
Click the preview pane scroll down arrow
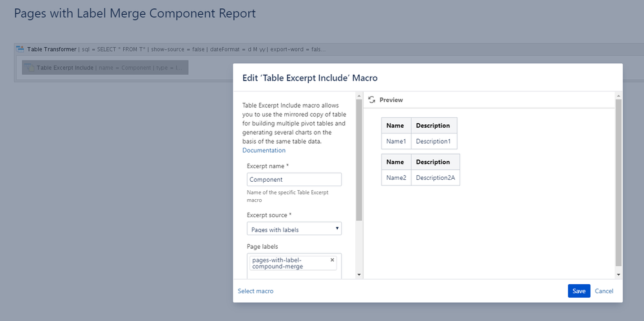point(618,275)
